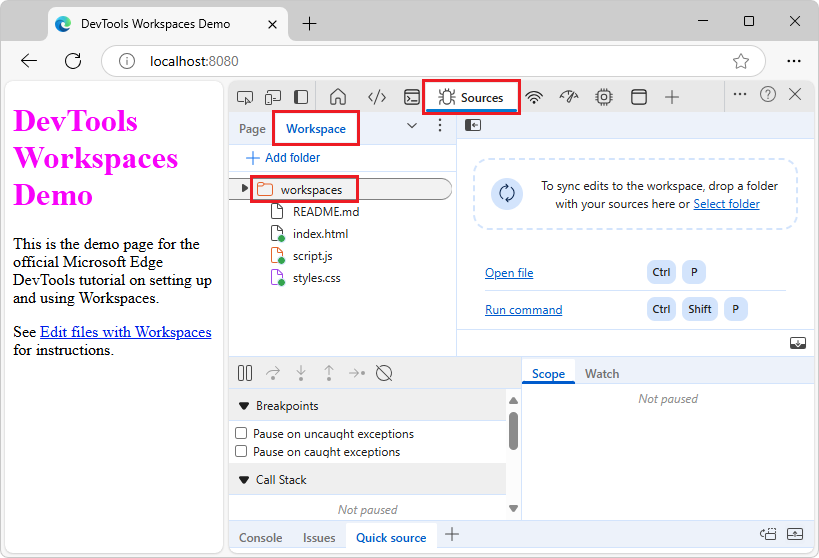Add page to favorites star
The width and height of the screenshot is (819, 558).
click(741, 61)
